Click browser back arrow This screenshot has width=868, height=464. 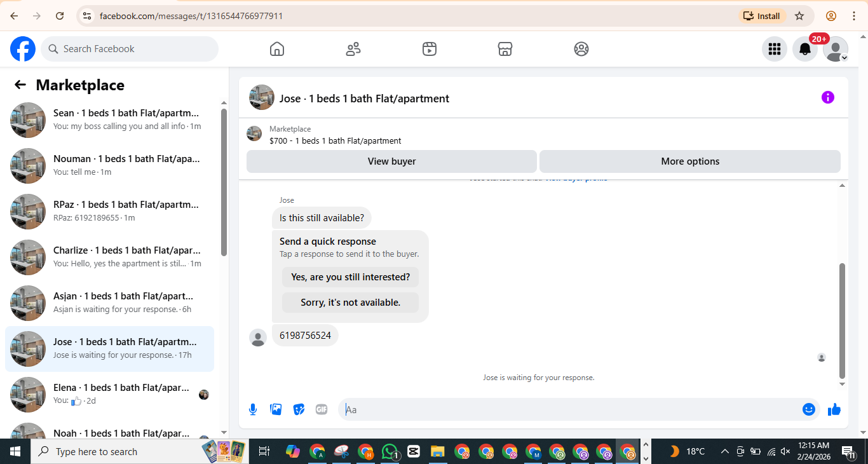(14, 16)
